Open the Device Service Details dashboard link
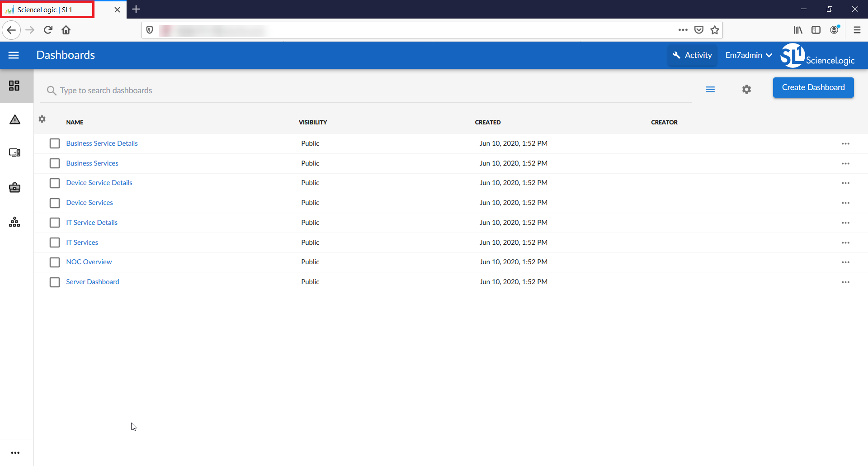This screenshot has width=868, height=466. 99,183
